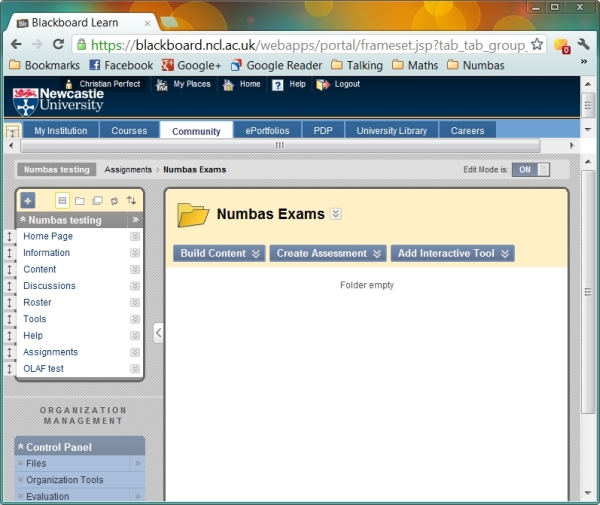The image size is (600, 505).
Task: Refresh the course menu display
Action: (x=114, y=200)
